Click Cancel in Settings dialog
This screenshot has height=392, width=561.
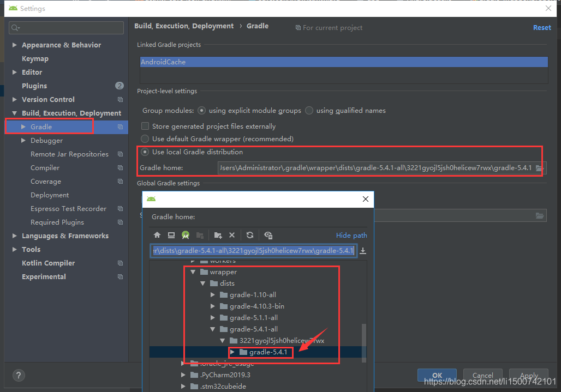coord(482,375)
